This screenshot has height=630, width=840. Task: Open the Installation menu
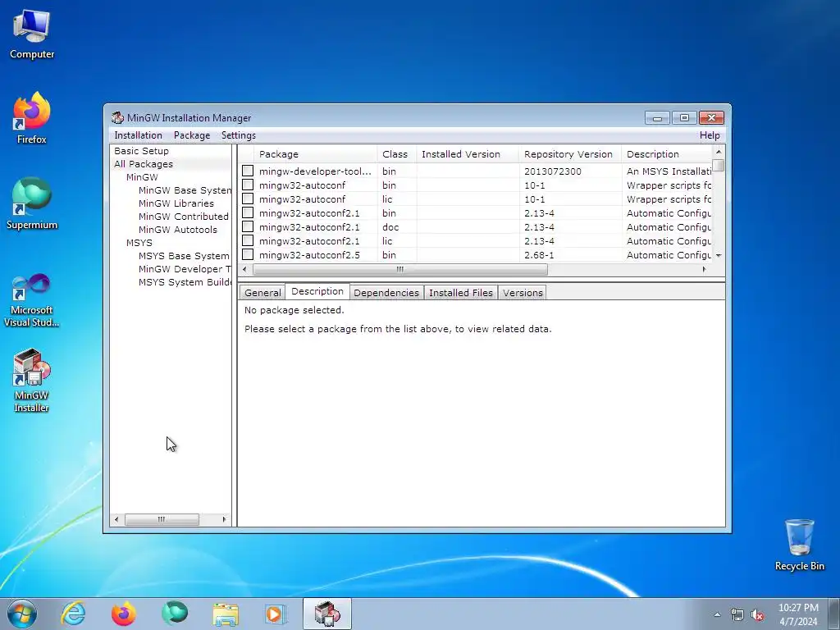coord(138,135)
